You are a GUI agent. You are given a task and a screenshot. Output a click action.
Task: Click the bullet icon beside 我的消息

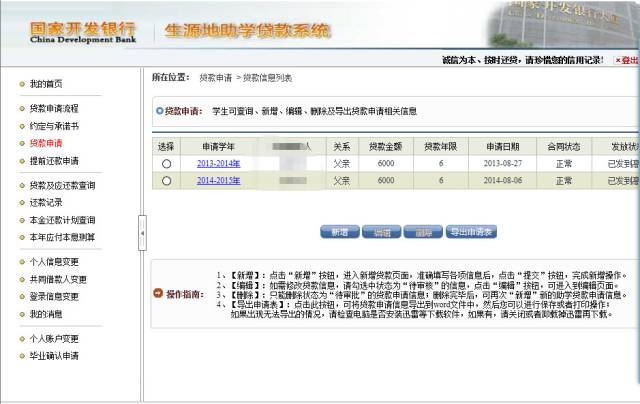21,314
